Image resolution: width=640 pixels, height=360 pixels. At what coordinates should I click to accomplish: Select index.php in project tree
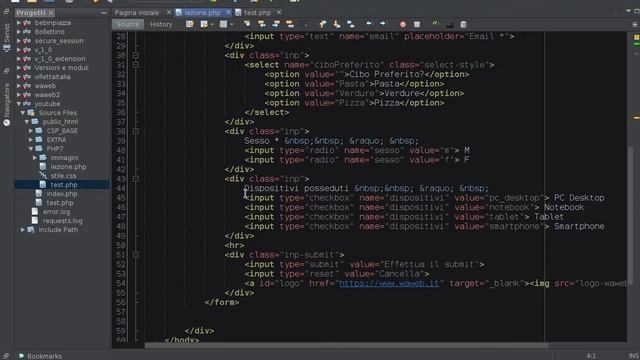click(62, 193)
